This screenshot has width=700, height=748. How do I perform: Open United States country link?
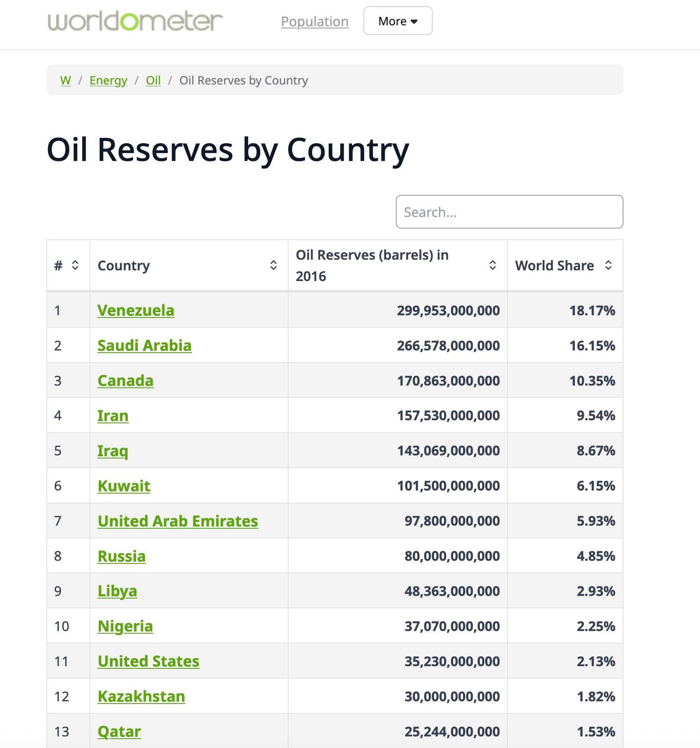[149, 661]
